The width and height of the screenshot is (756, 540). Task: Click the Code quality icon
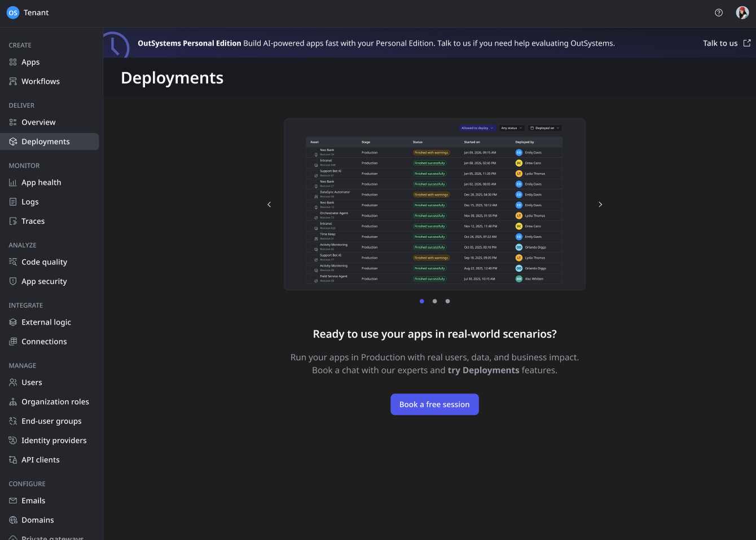pyautogui.click(x=13, y=262)
